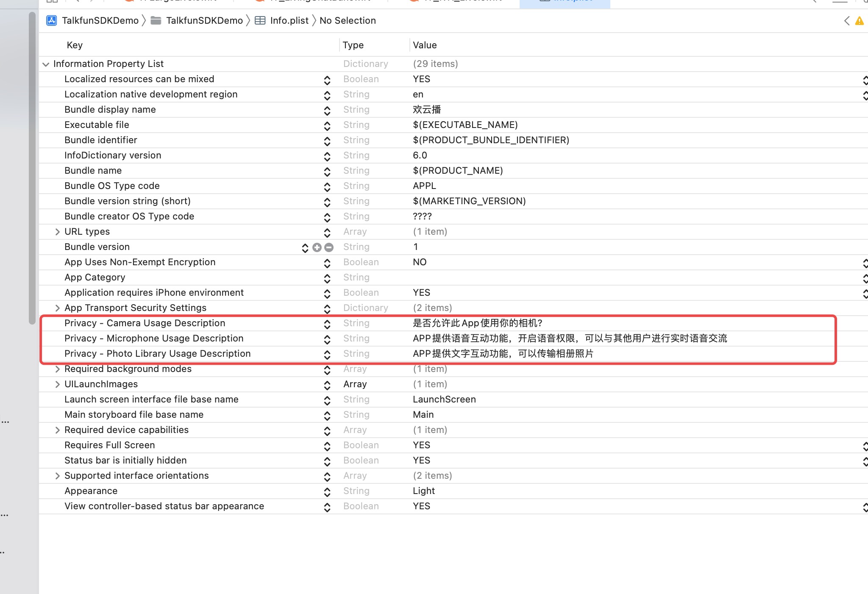The image size is (868, 594).
Task: Click the $(PRODUCT_BUNDLE_IDENTIFIER) value
Action: click(491, 140)
